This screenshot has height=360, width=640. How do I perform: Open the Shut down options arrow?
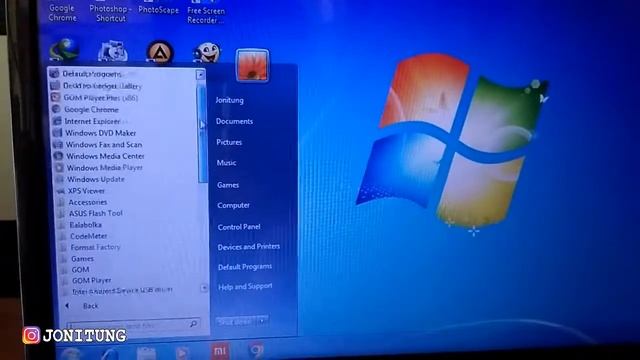(x=262, y=321)
